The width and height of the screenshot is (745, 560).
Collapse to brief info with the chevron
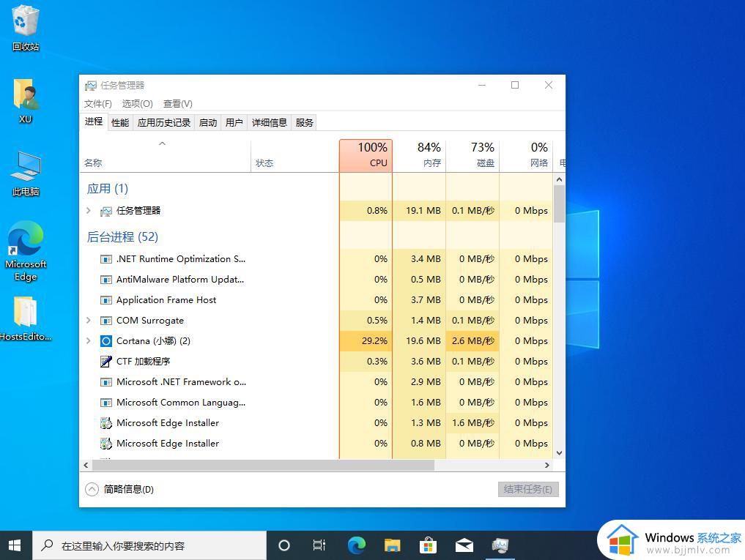coord(92,489)
